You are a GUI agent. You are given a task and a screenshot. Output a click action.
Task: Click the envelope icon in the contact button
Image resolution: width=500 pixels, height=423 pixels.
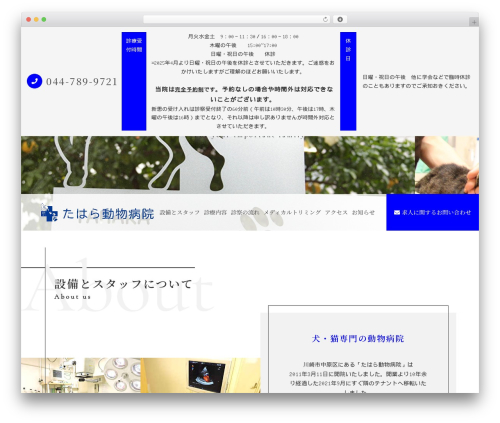point(397,212)
